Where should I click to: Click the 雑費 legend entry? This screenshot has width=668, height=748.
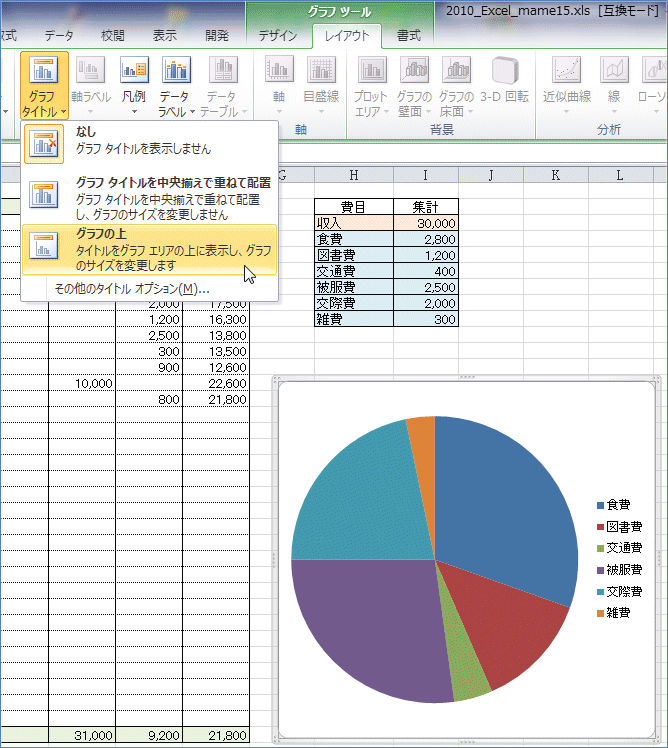click(x=614, y=613)
